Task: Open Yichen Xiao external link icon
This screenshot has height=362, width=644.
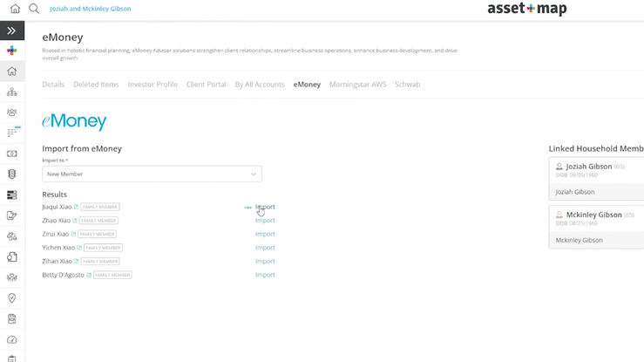Action: 79,248
